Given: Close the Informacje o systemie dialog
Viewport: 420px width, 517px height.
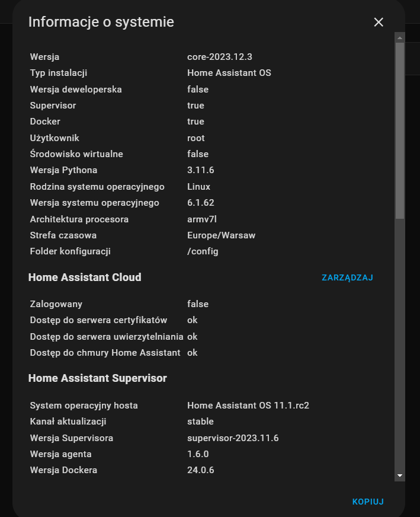Looking at the screenshot, I should (379, 22).
